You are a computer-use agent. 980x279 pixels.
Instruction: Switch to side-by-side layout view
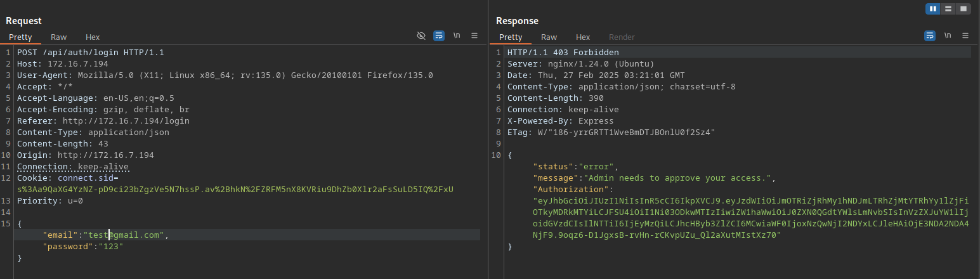point(933,9)
